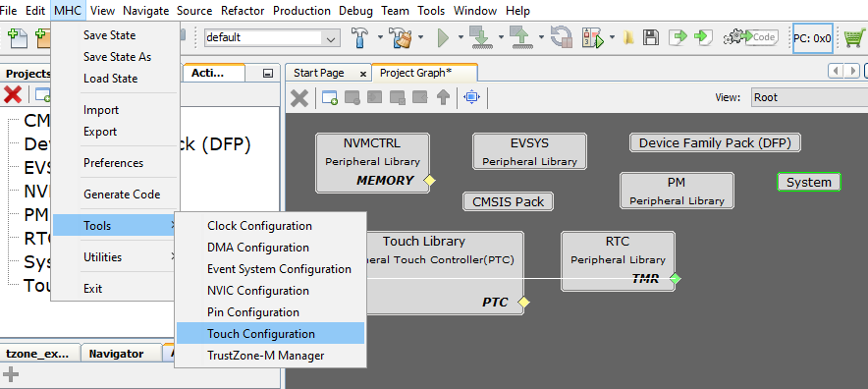
Task: Click Import in MHC menu
Action: [x=116, y=110]
